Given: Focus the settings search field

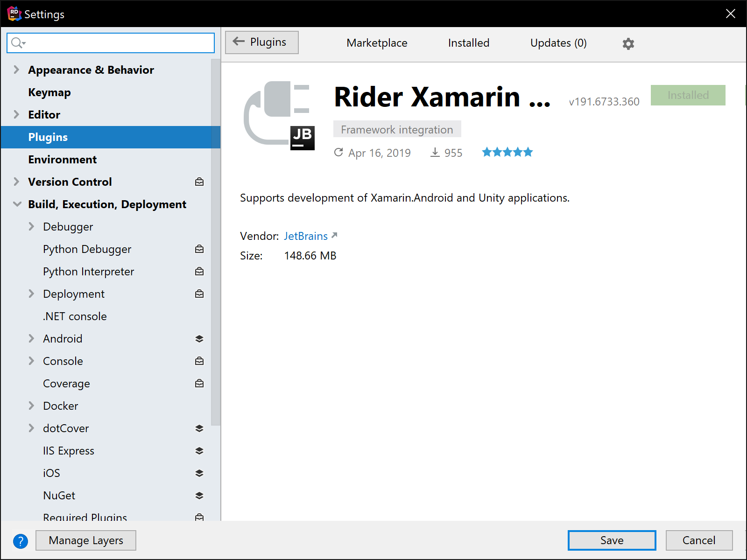Looking at the screenshot, I should coord(111,43).
